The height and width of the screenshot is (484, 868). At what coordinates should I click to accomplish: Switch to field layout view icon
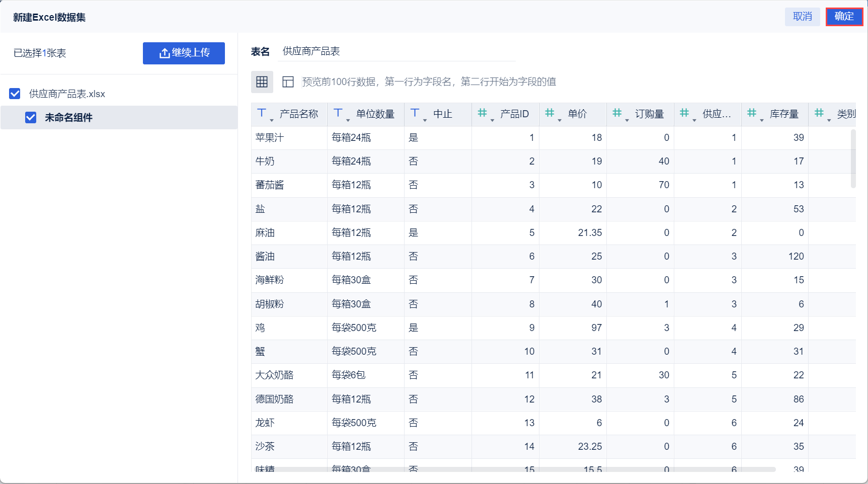point(288,82)
